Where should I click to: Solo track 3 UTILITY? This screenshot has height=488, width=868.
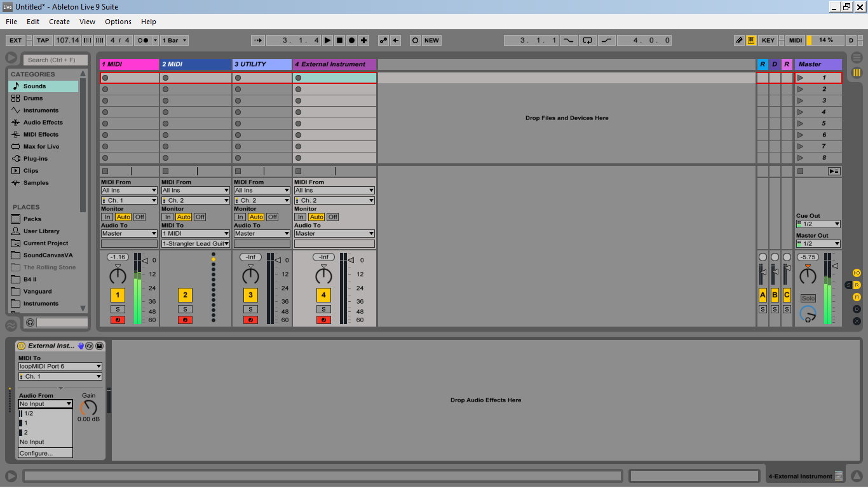[x=250, y=309]
